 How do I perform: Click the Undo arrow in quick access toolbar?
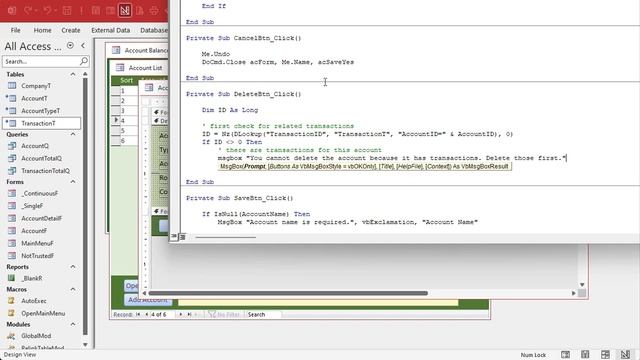pyautogui.click(x=48, y=11)
